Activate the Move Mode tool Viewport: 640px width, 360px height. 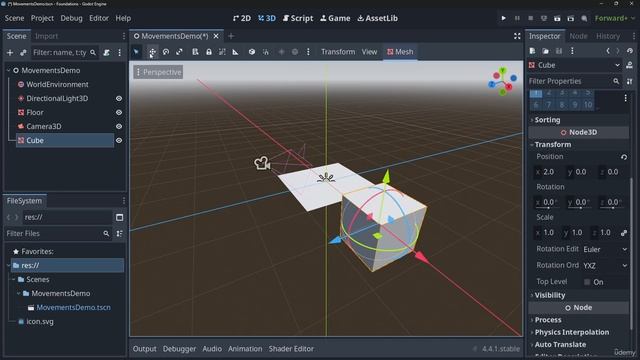coord(152,52)
